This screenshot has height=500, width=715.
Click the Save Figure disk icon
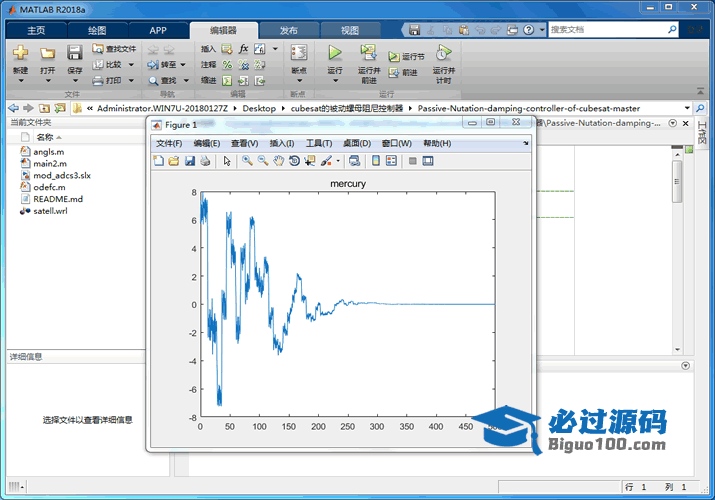coord(189,160)
